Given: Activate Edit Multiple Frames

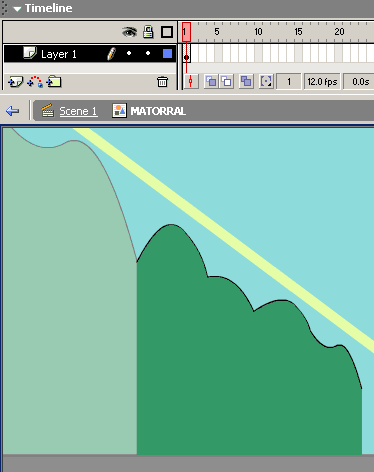Looking at the screenshot, I should tap(246, 82).
